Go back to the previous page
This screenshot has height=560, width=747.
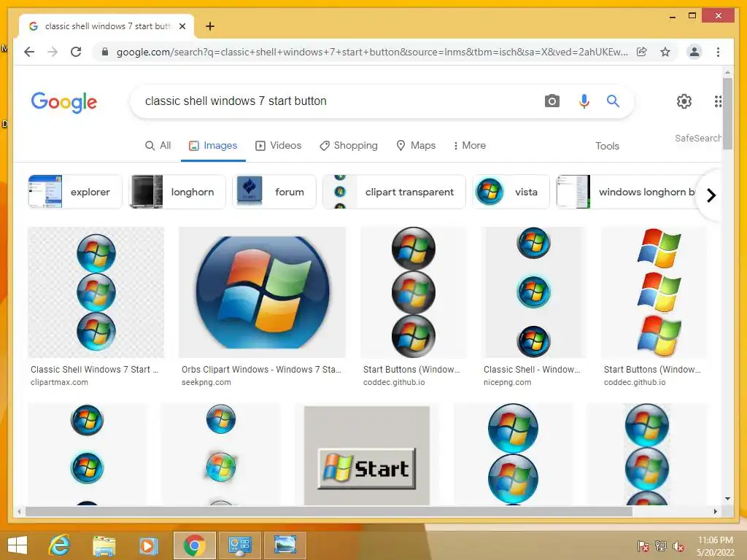click(x=29, y=52)
